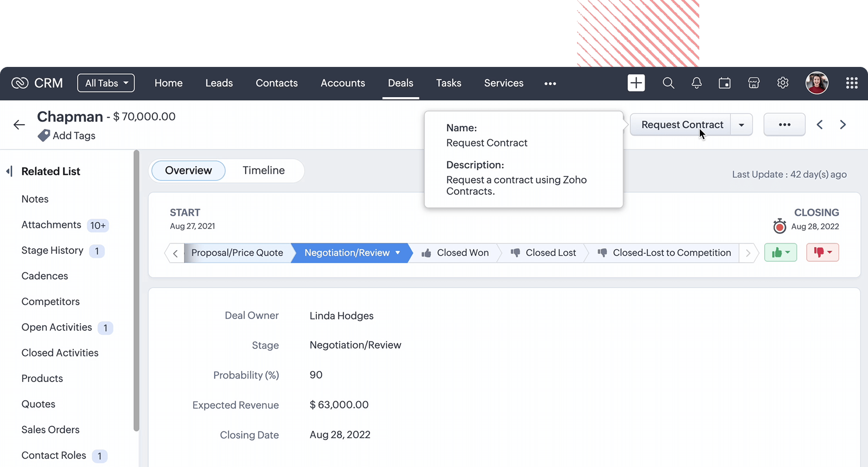Go back using the left arrow
Viewport: 868px width, 467px height.
click(19, 125)
